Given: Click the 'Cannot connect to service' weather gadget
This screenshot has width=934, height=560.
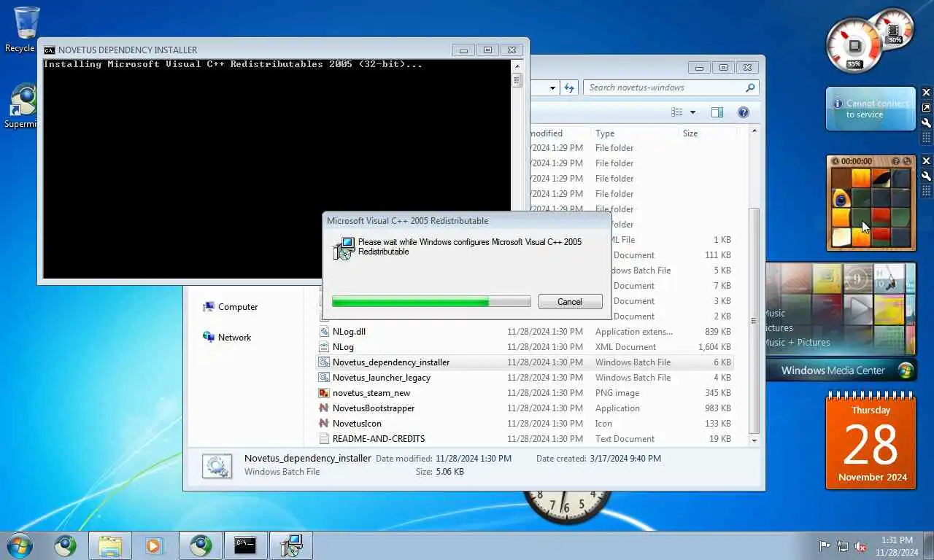Looking at the screenshot, I should point(871,109).
